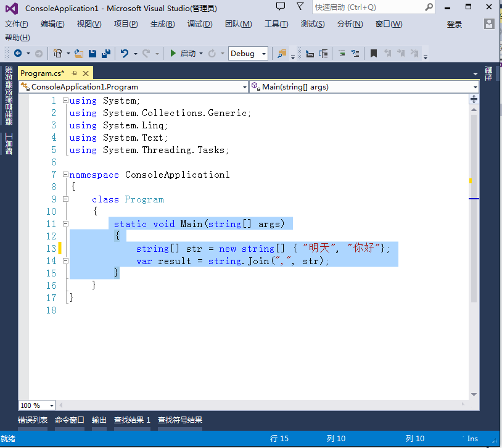
Task: Navigate backward in code
Action: coord(19,54)
